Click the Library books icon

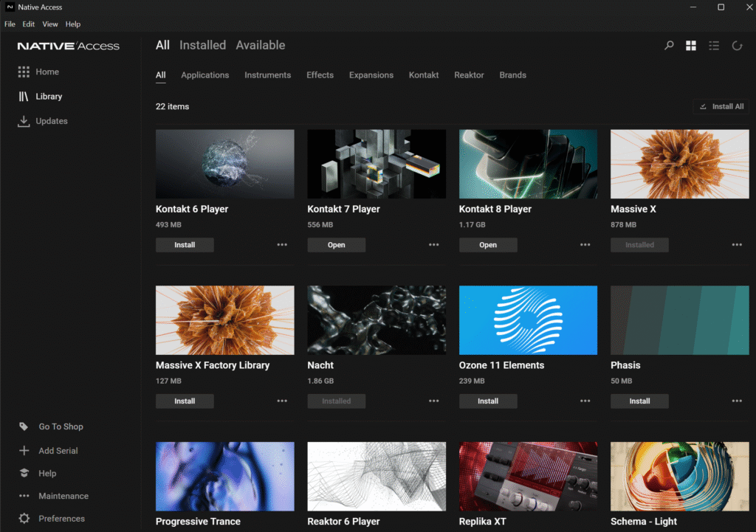click(24, 97)
